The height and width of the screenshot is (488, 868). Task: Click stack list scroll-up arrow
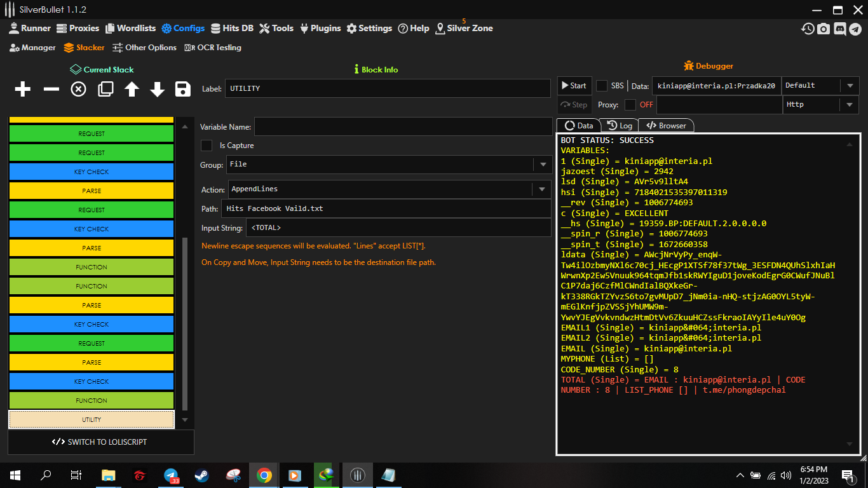point(185,126)
